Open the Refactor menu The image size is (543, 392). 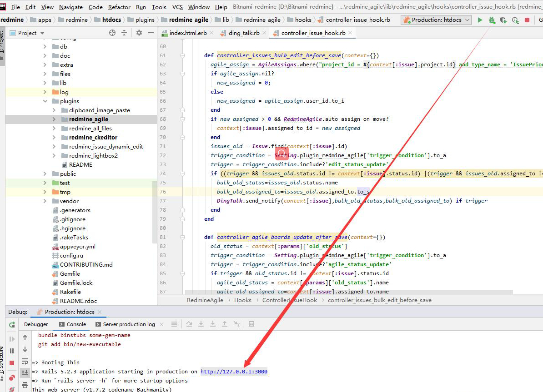point(119,7)
